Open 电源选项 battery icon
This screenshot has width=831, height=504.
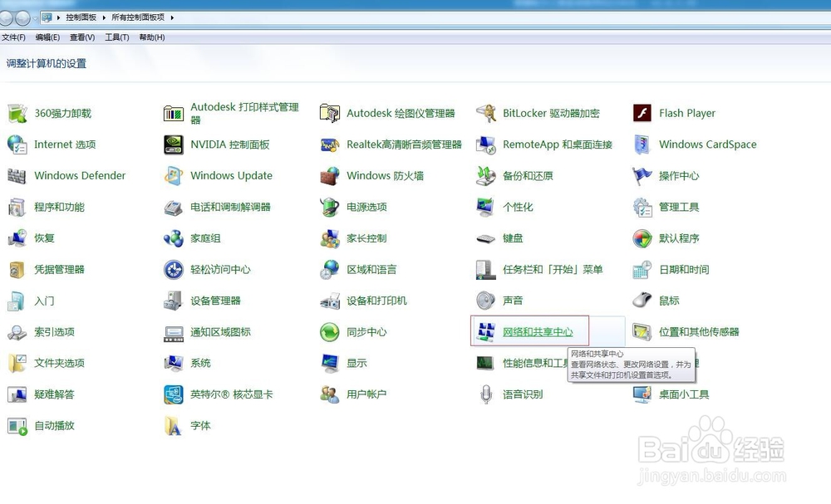coord(330,207)
